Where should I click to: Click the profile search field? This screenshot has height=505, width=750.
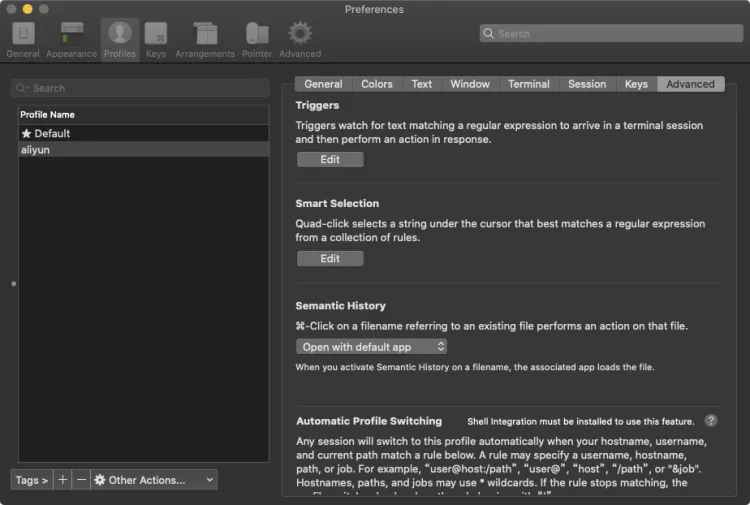[140, 88]
